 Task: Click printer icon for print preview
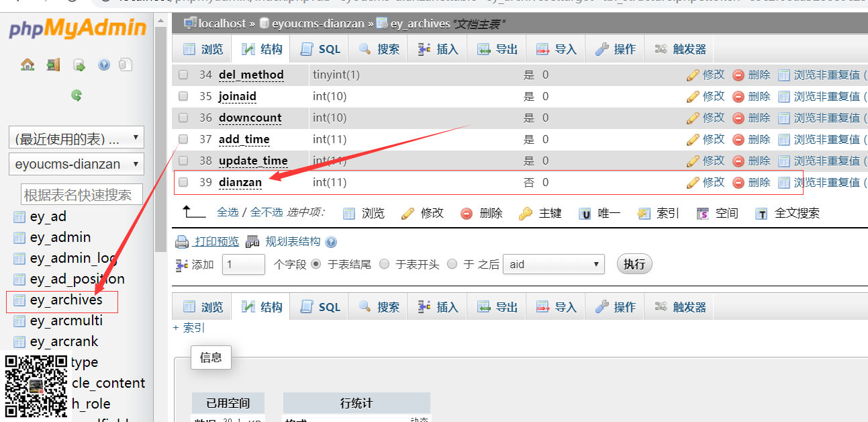click(x=182, y=242)
